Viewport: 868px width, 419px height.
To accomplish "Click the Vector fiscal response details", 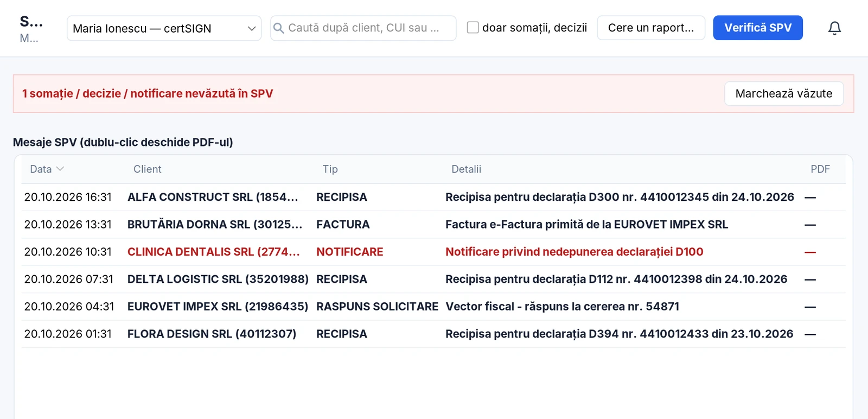I will point(562,307).
